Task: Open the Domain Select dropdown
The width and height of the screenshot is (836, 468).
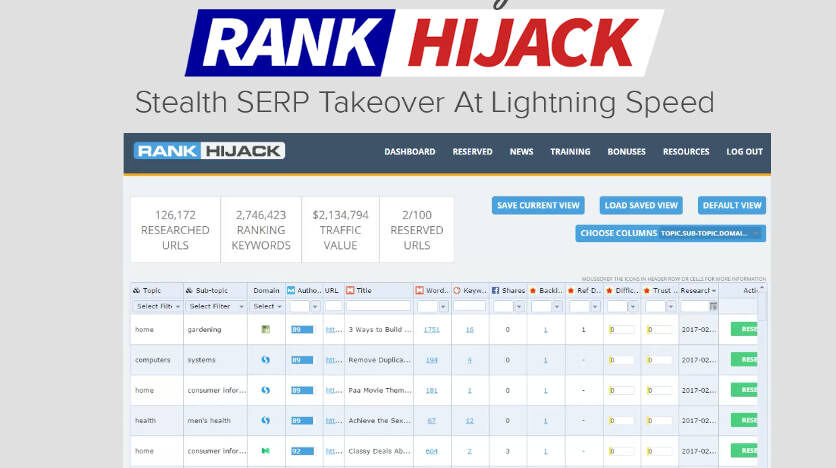Action: (x=267, y=306)
